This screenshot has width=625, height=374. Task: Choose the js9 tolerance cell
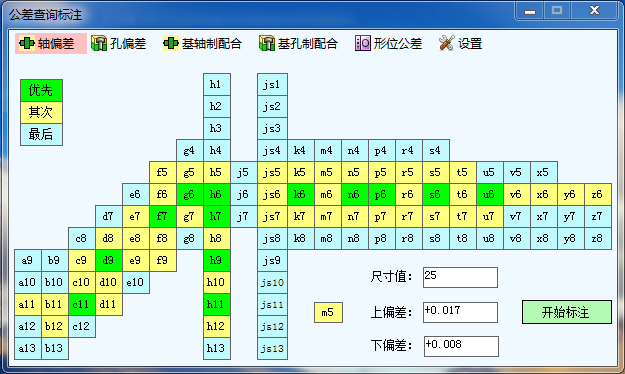coord(272,260)
